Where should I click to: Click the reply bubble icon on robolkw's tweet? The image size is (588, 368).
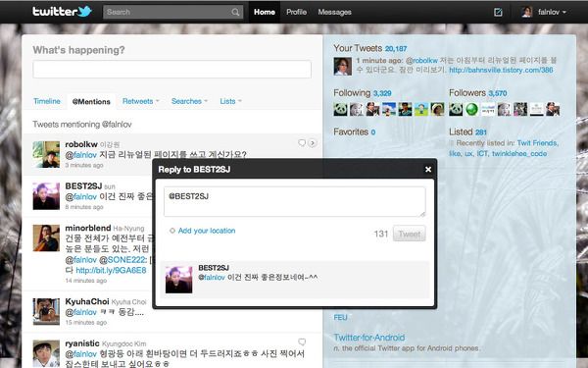click(302, 143)
